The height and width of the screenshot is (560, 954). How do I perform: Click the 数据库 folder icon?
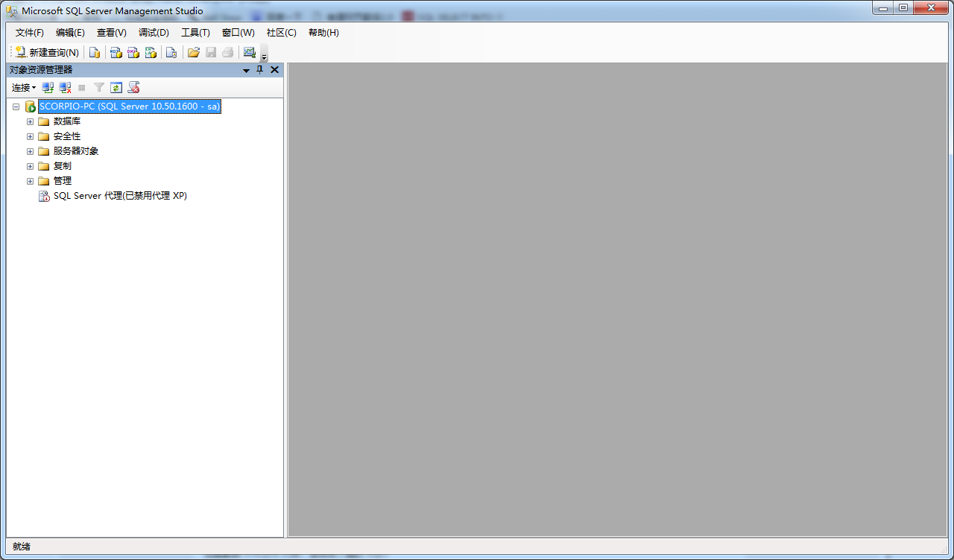44,121
